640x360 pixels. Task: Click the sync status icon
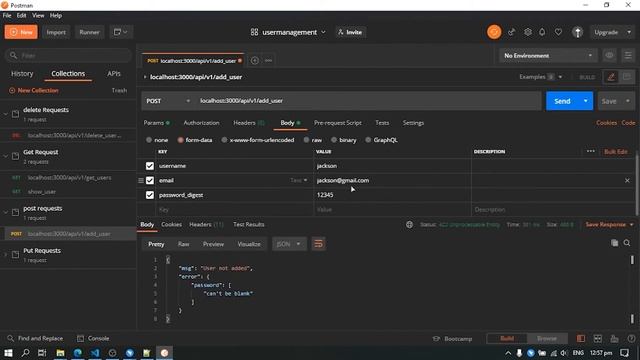click(494, 32)
